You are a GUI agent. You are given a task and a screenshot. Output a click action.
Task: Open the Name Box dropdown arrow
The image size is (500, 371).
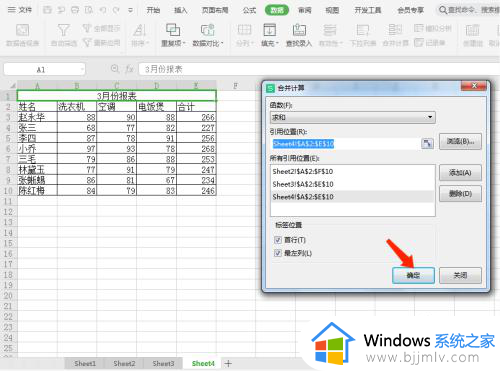click(x=82, y=70)
